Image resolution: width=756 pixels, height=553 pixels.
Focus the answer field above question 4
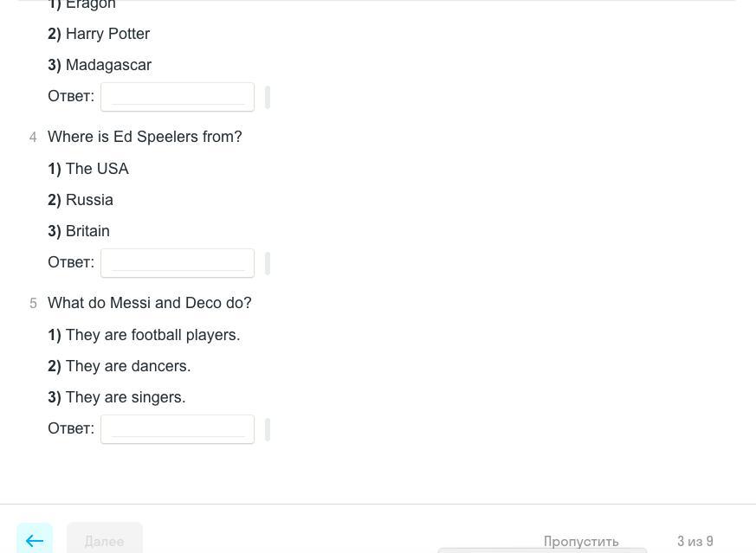coord(178,96)
